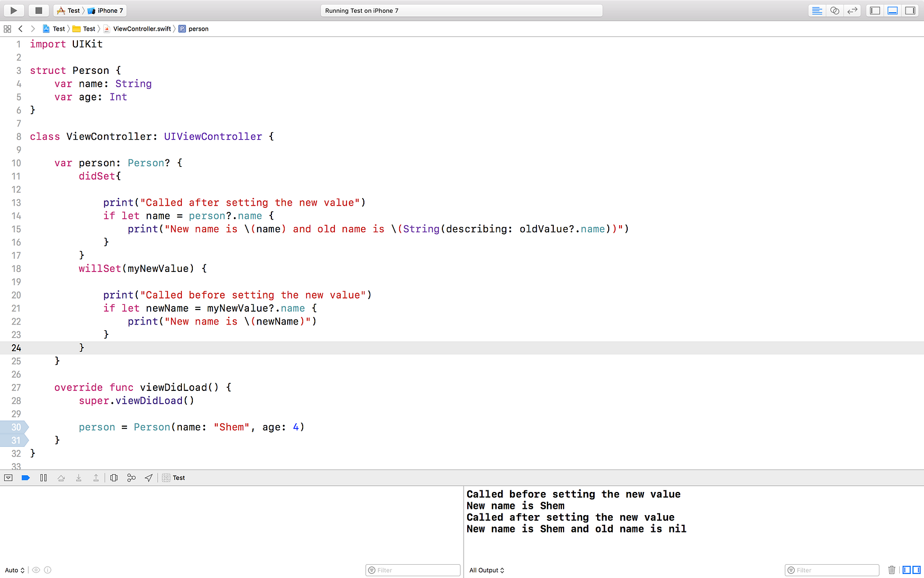
Task: Click the Quick Look eye icon
Action: [36, 570]
